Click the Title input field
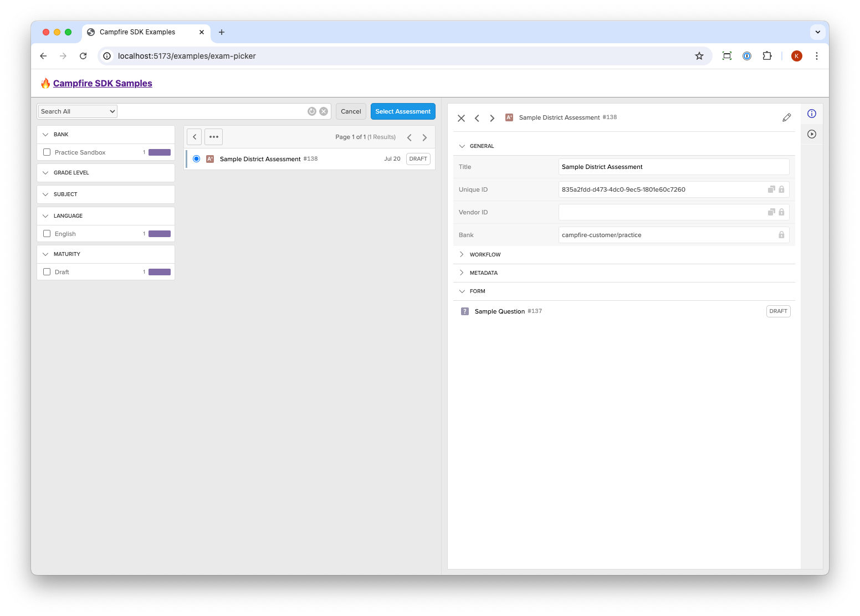This screenshot has width=860, height=616. pos(674,167)
